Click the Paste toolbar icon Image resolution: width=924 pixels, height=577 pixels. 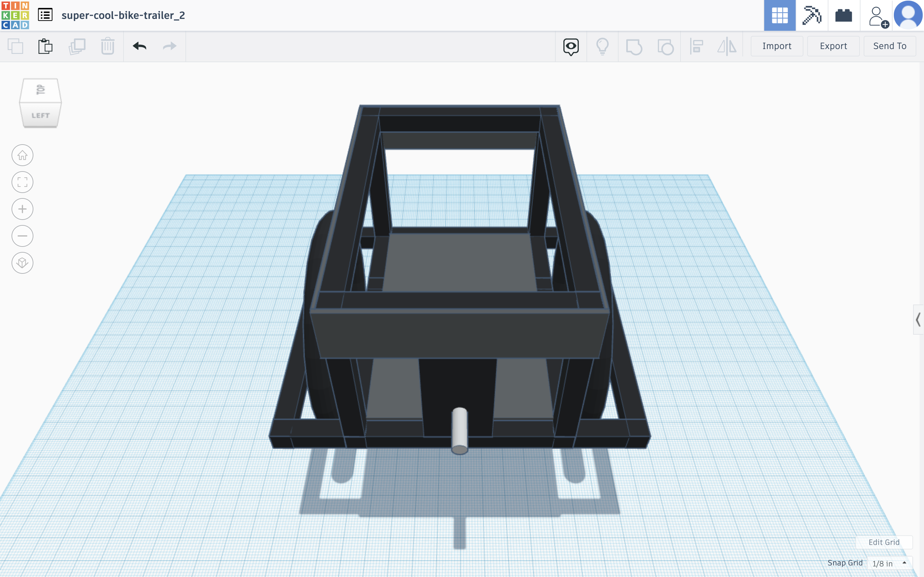pyautogui.click(x=45, y=46)
